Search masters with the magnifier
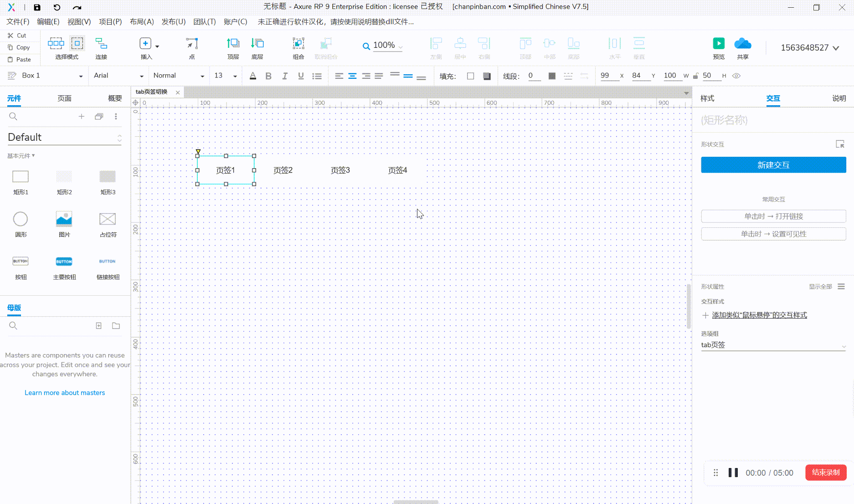 [x=13, y=326]
